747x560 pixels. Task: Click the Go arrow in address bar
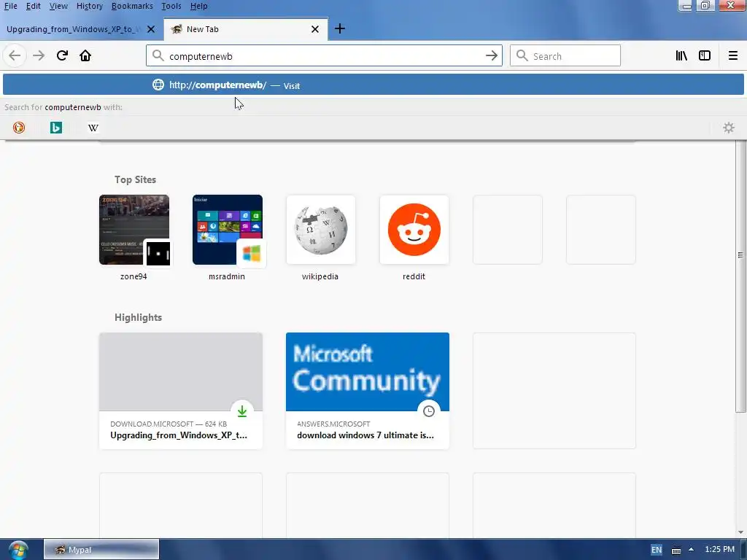[x=491, y=55]
